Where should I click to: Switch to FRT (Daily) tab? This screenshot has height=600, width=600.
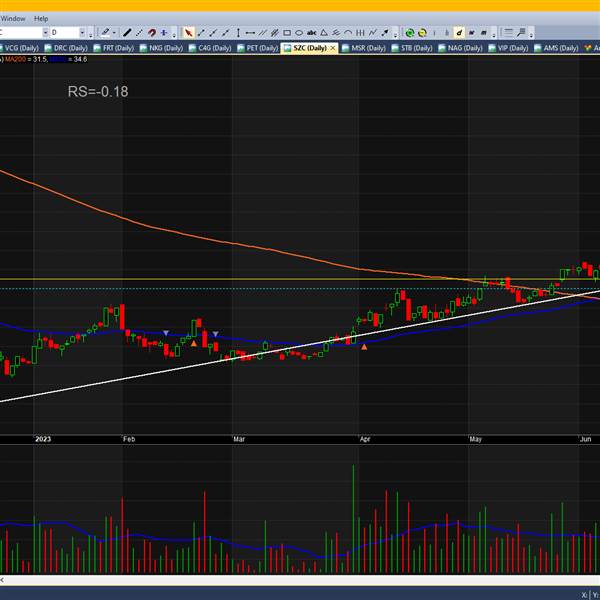pos(114,48)
